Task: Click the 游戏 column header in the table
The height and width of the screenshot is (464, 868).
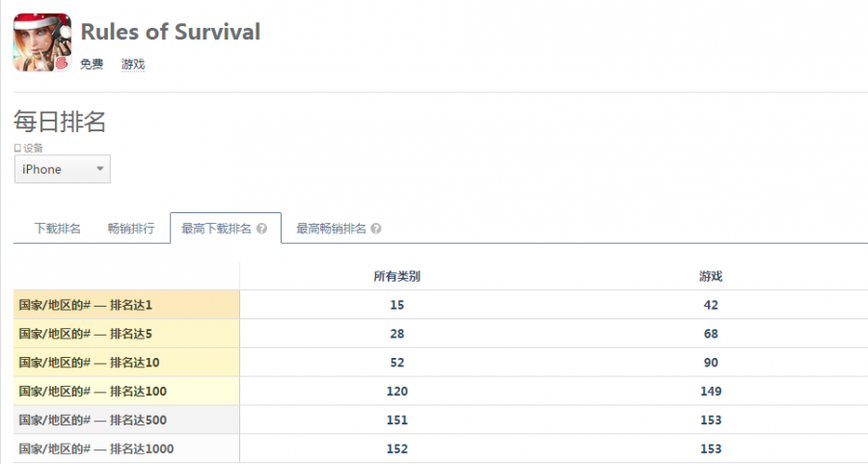Action: [x=711, y=276]
